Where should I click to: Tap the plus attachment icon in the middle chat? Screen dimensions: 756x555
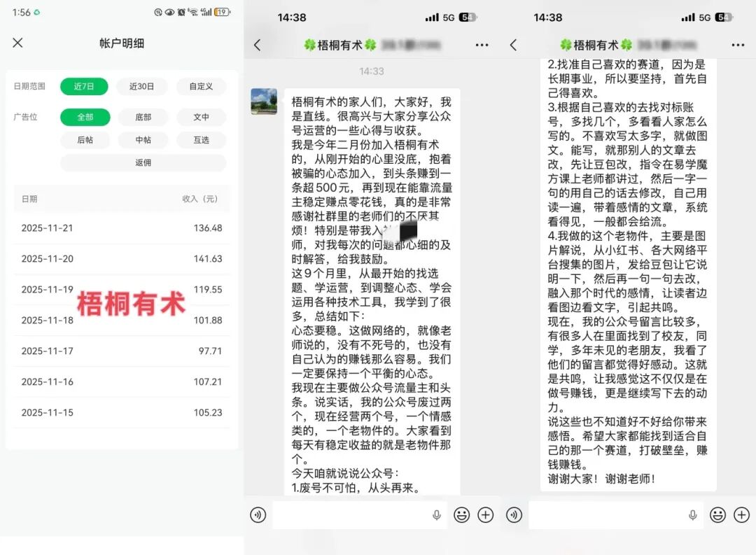point(486,515)
